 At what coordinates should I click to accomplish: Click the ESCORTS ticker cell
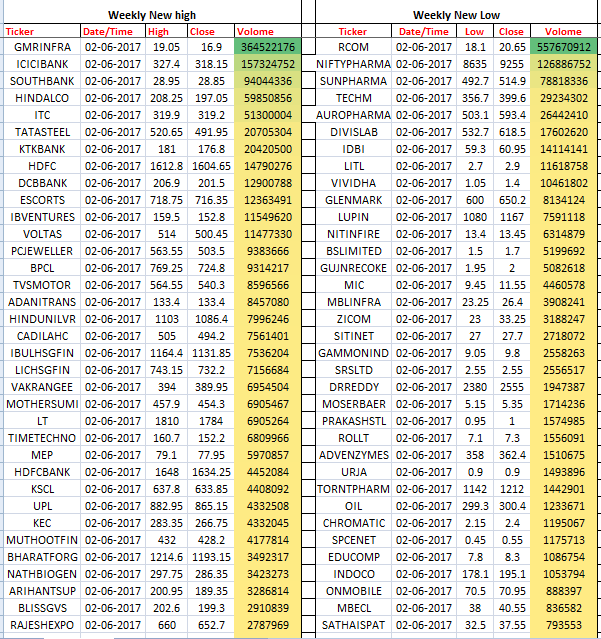click(x=42, y=200)
